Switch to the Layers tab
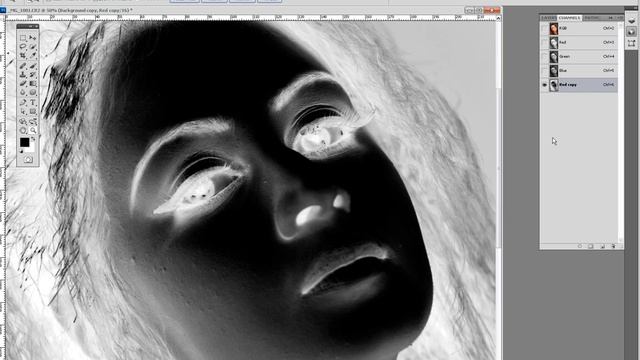640x360 pixels. [x=548, y=18]
